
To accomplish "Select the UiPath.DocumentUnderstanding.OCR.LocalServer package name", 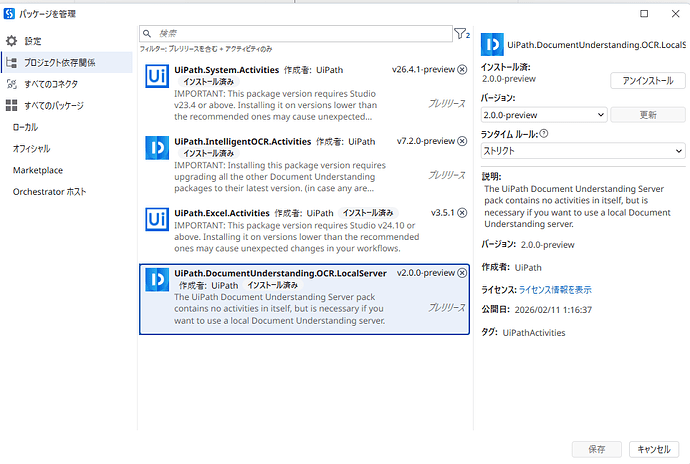I will [280, 273].
